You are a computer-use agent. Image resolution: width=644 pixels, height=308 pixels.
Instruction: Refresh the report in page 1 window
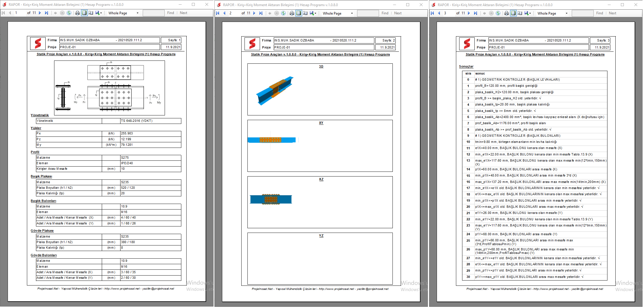(69, 13)
